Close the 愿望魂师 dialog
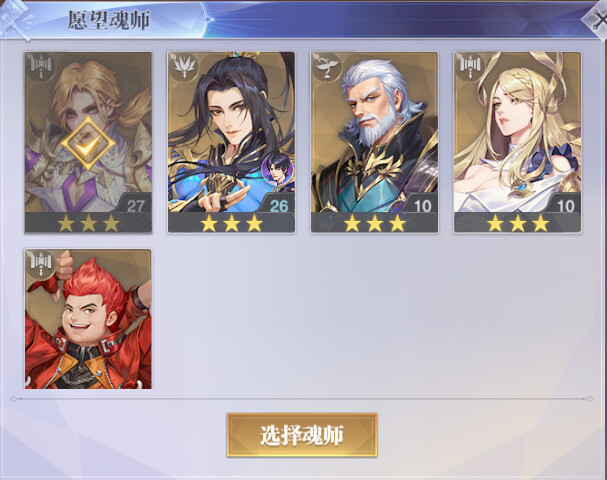 [x=596, y=19]
